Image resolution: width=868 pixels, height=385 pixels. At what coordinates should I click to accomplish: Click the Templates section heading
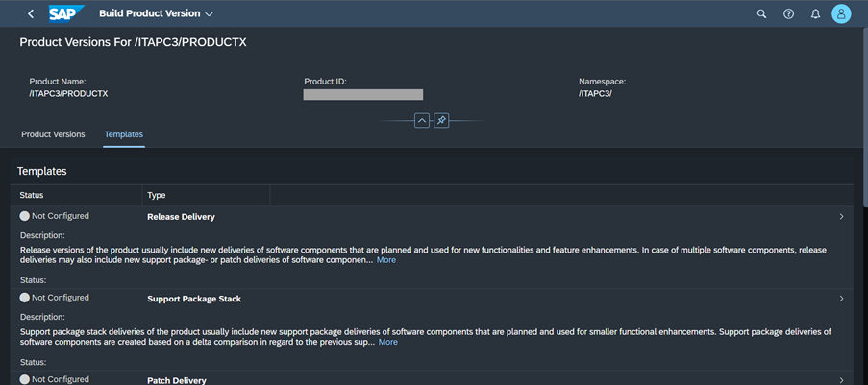click(x=42, y=172)
